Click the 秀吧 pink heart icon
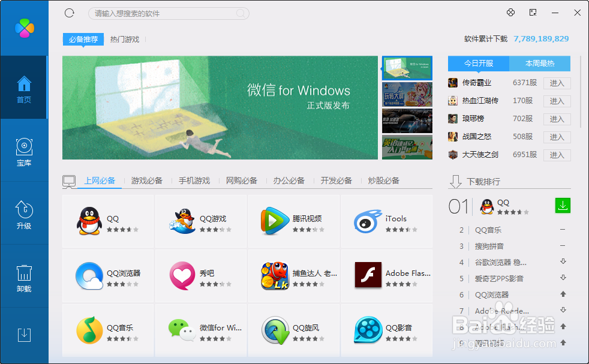589x364 pixels. pos(182,276)
